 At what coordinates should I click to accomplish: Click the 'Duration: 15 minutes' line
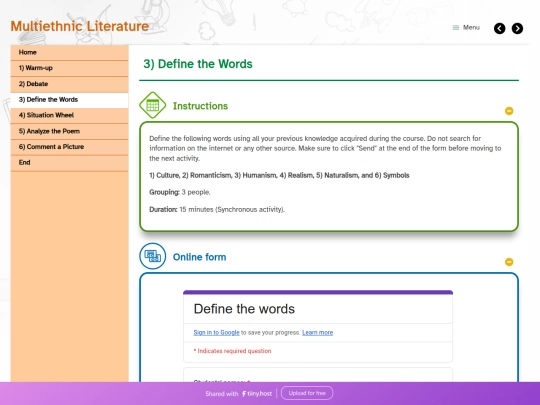click(217, 209)
